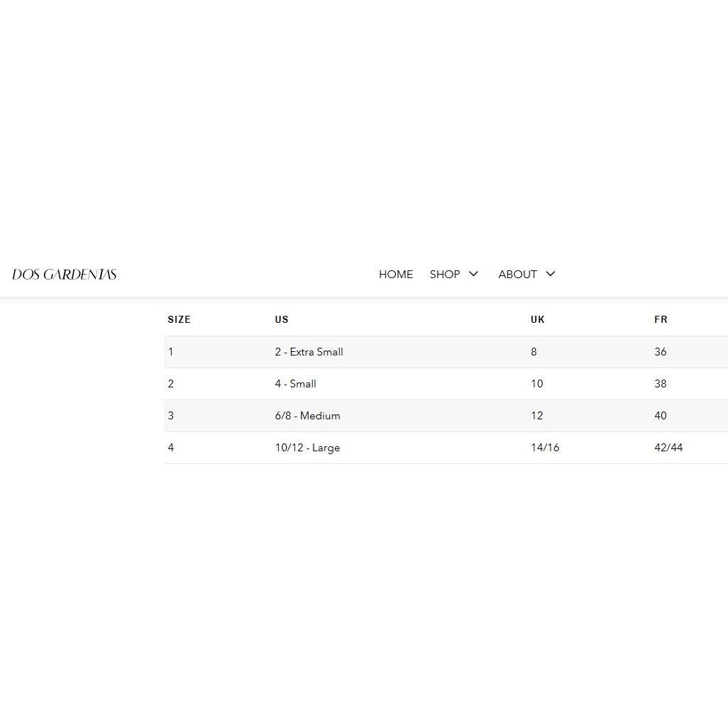Expand the SHOP dropdown chevron

[473, 274]
